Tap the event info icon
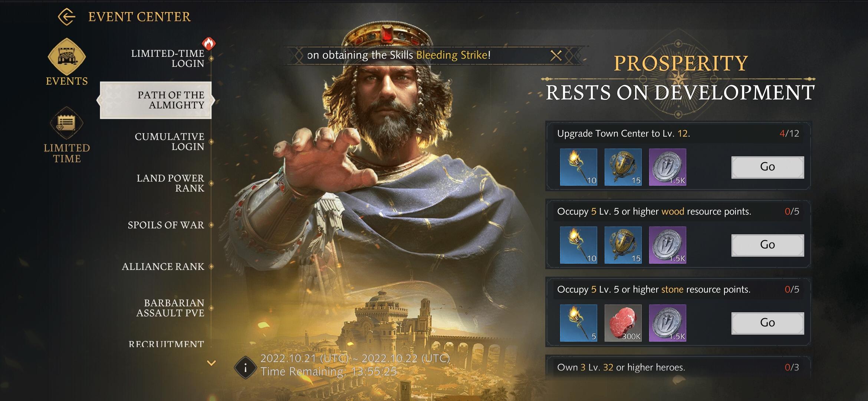The width and height of the screenshot is (868, 401). tap(245, 368)
